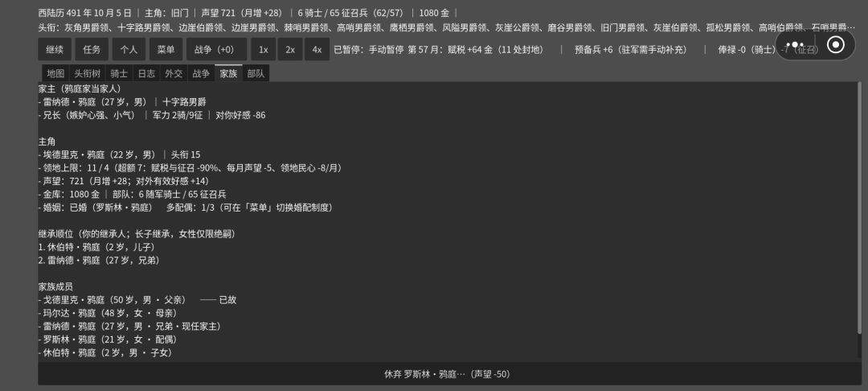Click the 预备兵 +6 status text

click(x=631, y=49)
